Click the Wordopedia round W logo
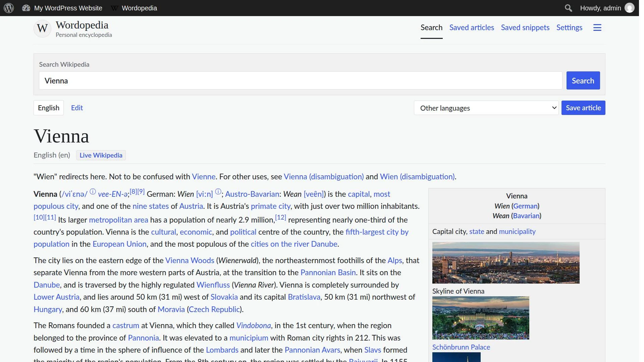The height and width of the screenshot is (362, 644). [x=42, y=28]
